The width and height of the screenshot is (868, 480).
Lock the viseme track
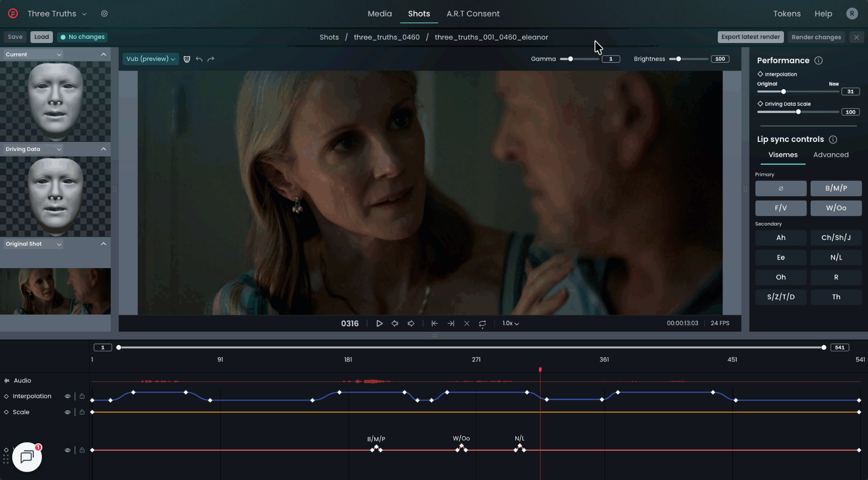82,450
